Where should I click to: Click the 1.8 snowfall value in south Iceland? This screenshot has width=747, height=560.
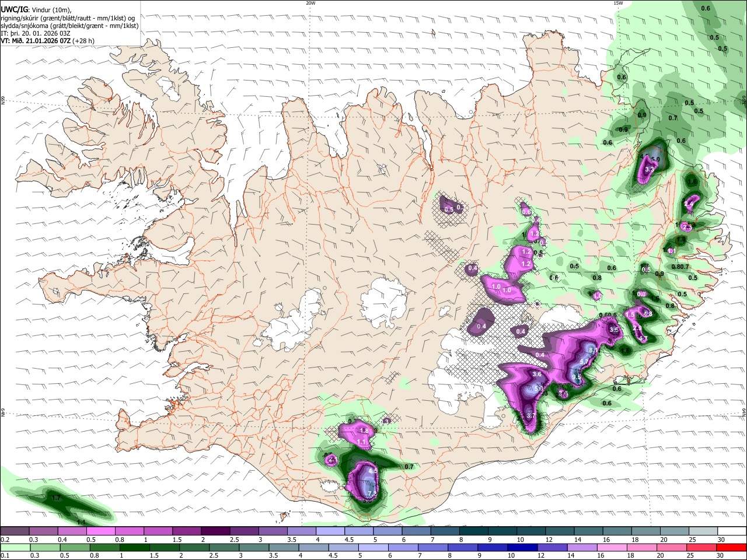365,430
